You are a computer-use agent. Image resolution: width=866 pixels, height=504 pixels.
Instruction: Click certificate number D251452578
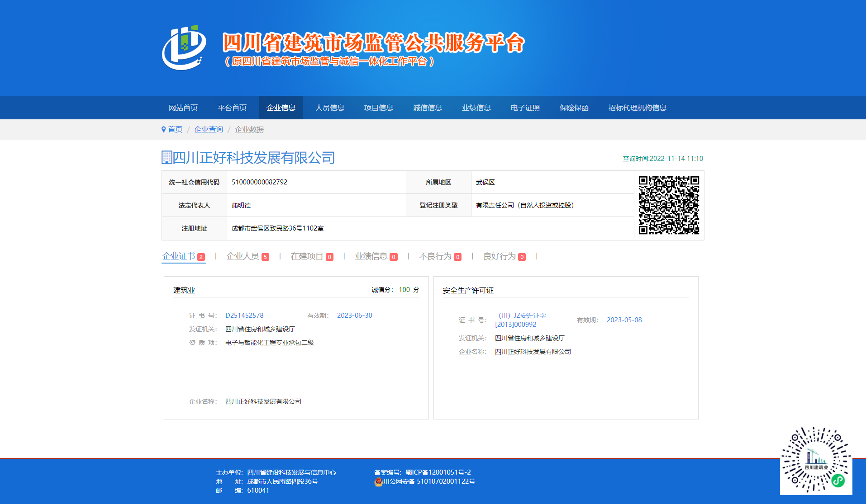pos(244,316)
